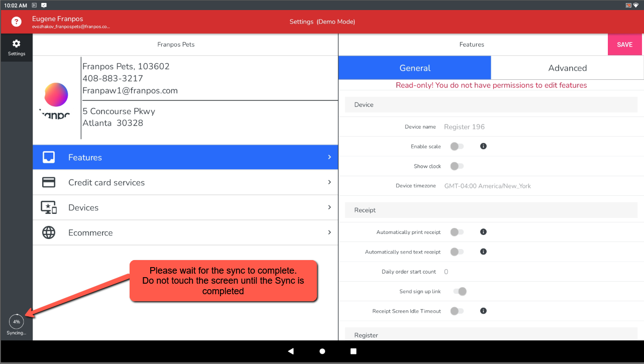The image size is (644, 364).
Task: Switch to the General tab
Action: [x=414, y=68]
